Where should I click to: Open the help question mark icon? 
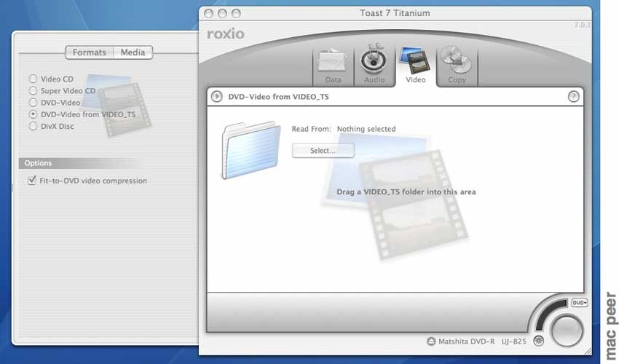573,97
